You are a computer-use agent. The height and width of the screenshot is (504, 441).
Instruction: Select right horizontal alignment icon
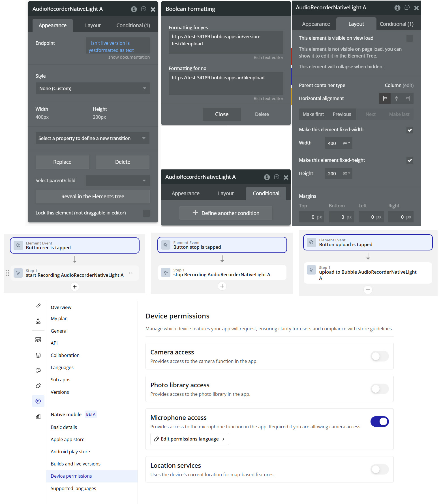click(408, 98)
